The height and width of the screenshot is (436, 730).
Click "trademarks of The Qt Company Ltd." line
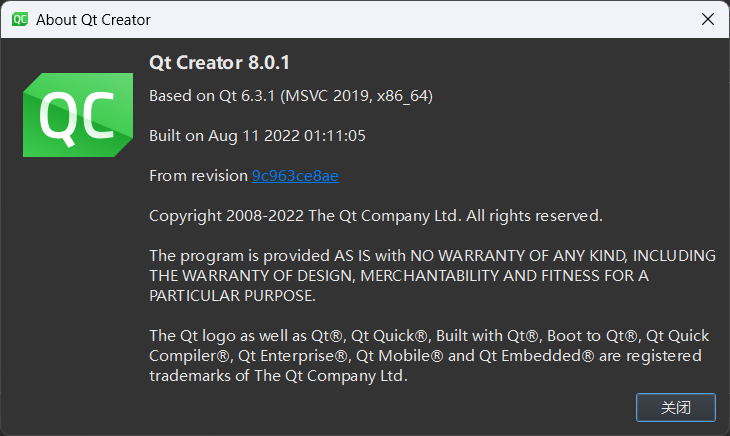278,375
